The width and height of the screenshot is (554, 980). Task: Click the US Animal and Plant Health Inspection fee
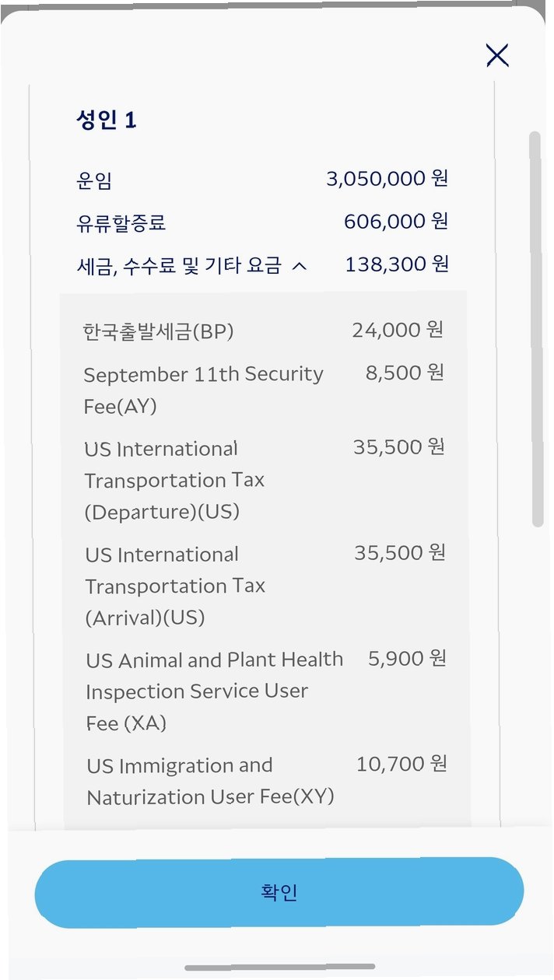pos(215,691)
